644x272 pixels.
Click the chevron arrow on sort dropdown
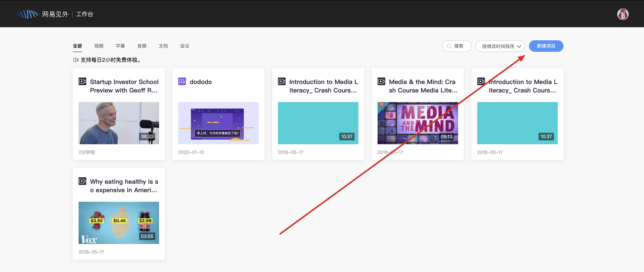tap(519, 46)
